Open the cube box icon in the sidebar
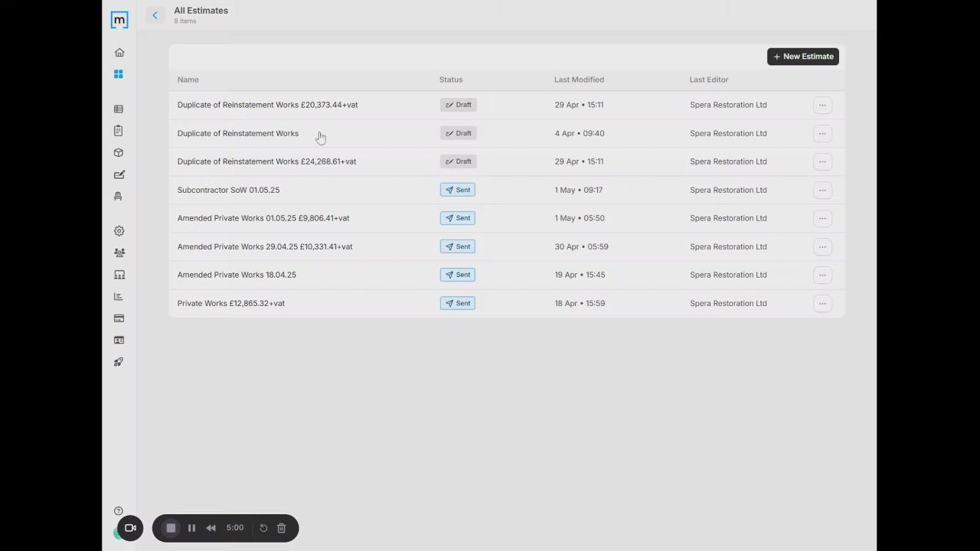The image size is (980, 551). pyautogui.click(x=119, y=153)
